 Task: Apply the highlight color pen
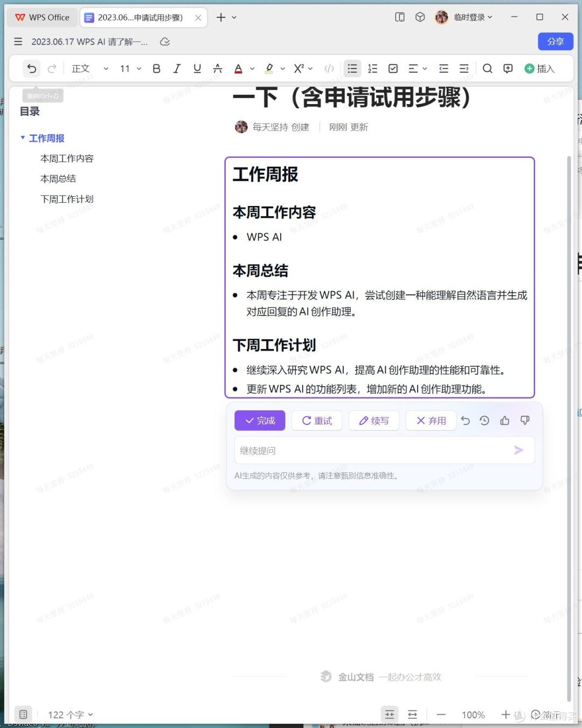click(x=269, y=68)
